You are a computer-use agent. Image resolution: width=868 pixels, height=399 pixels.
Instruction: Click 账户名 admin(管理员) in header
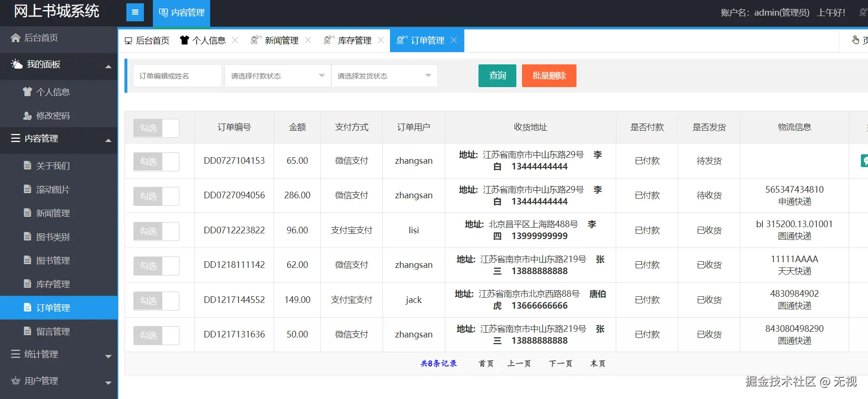765,13
